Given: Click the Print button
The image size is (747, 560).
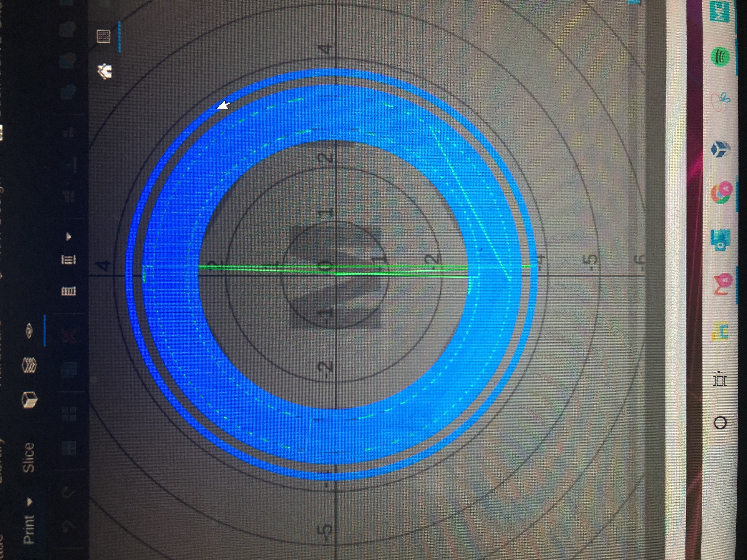Looking at the screenshot, I should (29, 529).
